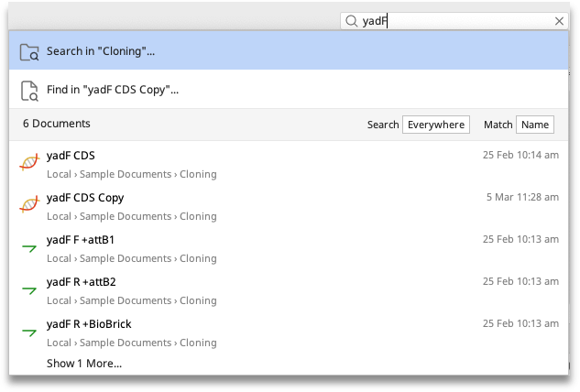Click the document search icon for Find

pos(29,91)
